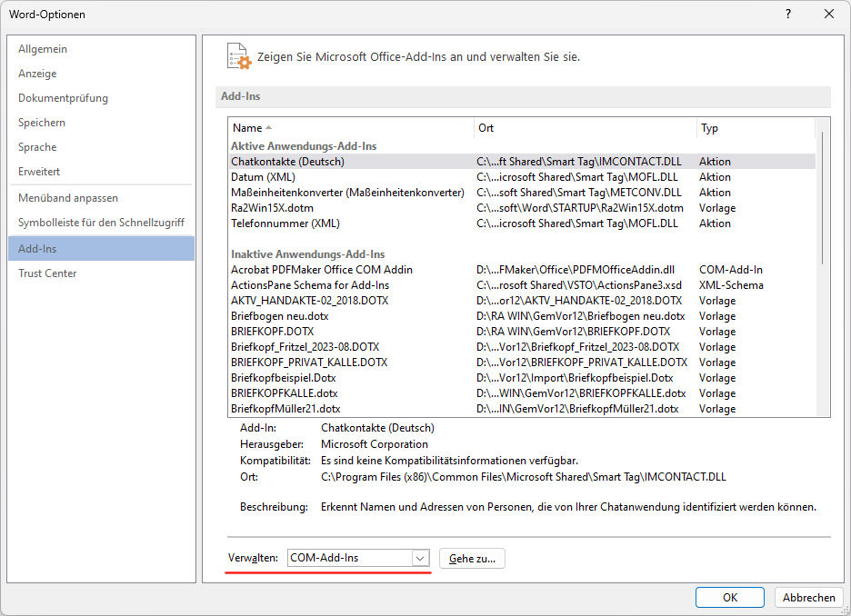Confirm with the OK button
The width and height of the screenshot is (851, 616).
(729, 597)
